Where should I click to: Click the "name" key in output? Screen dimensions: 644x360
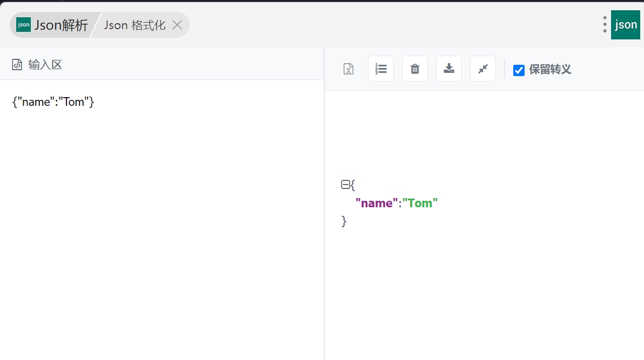[x=377, y=203]
